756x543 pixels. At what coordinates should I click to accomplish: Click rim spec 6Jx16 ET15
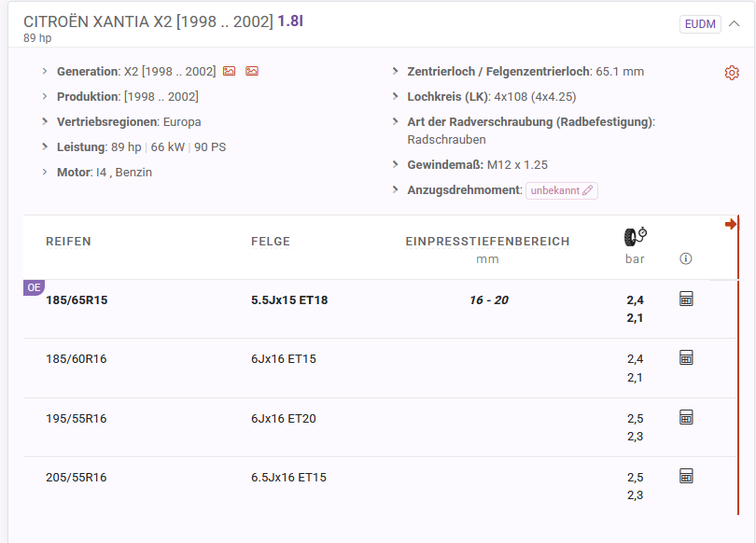click(x=284, y=359)
